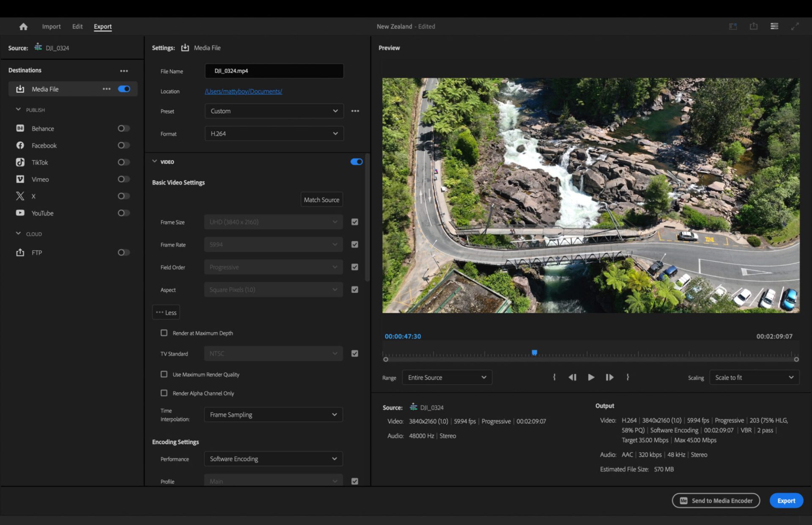This screenshot has height=525, width=812.
Task: Check Use Maximum Render Quality
Action: 164,374
